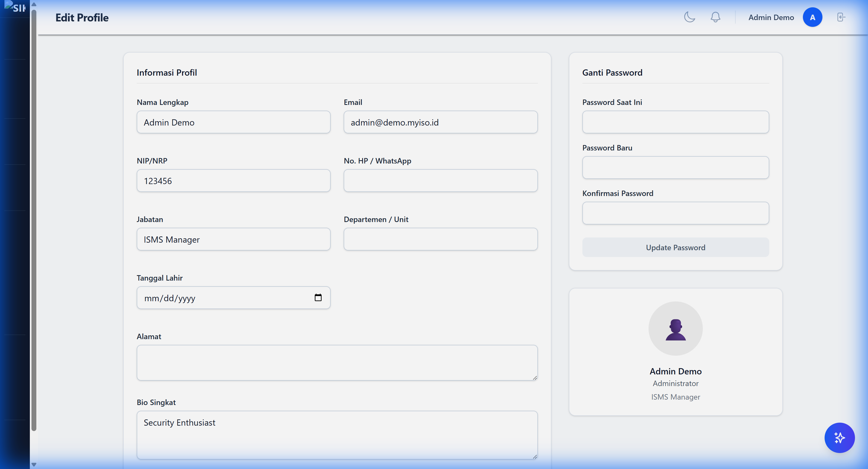
Task: Click Admin Demo username in header
Action: pyautogui.click(x=771, y=17)
